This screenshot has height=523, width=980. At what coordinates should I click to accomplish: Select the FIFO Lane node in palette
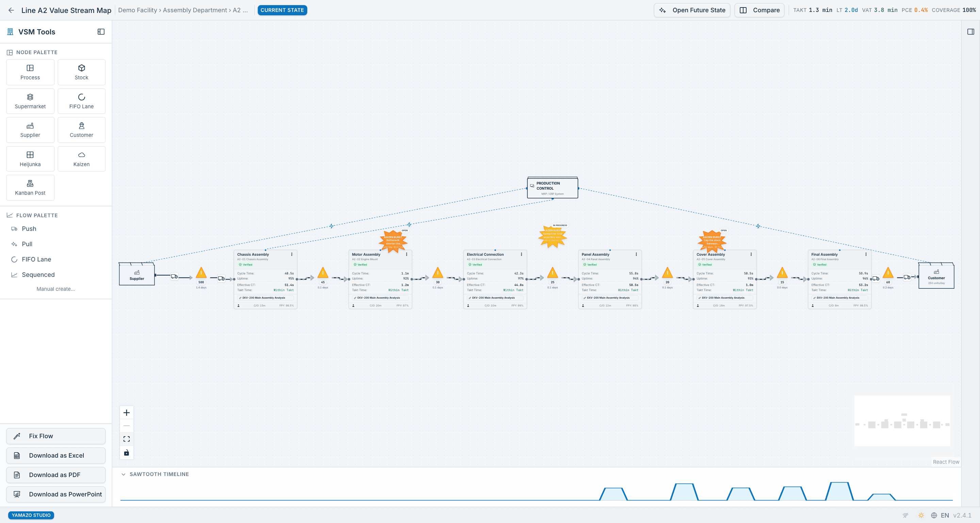click(x=81, y=101)
